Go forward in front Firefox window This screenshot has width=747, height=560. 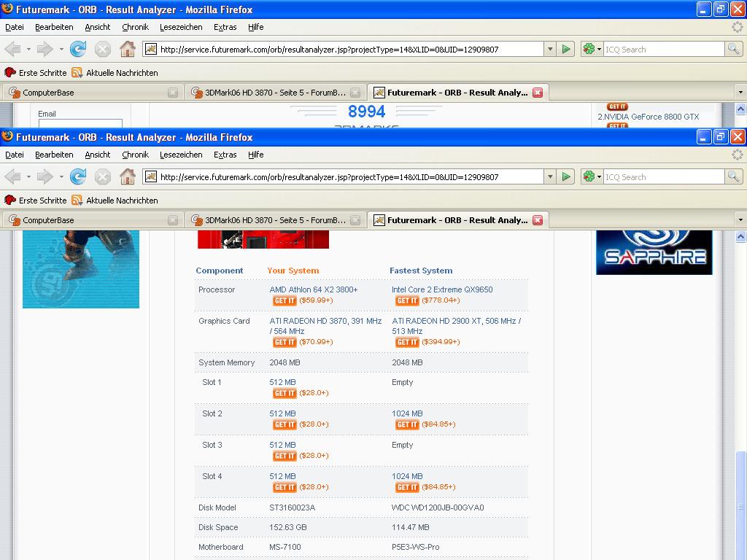click(x=45, y=177)
